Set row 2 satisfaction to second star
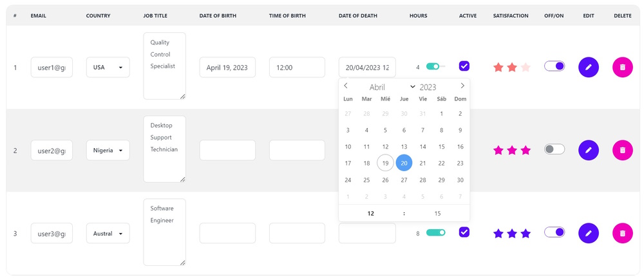This screenshot has width=644, height=280. point(512,150)
